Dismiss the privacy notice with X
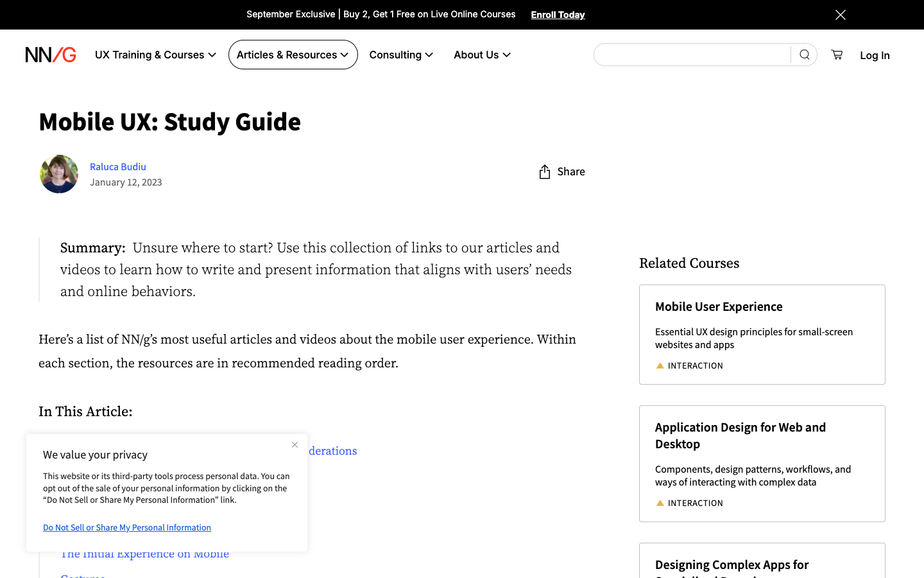The height and width of the screenshot is (578, 924). point(295,444)
